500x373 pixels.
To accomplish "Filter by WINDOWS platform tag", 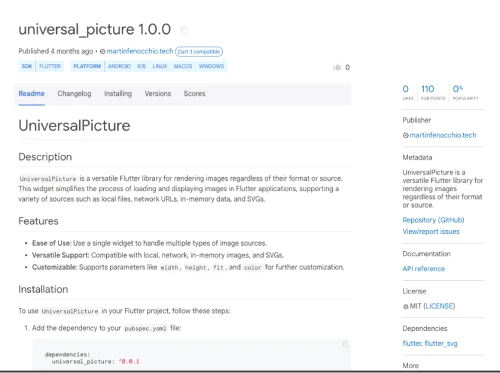I will 211,66.
